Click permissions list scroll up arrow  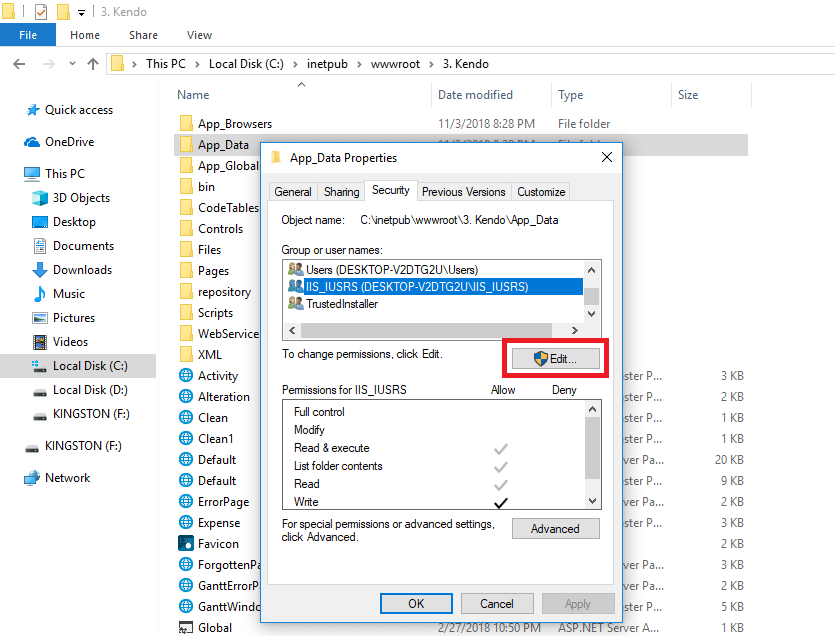pos(592,409)
